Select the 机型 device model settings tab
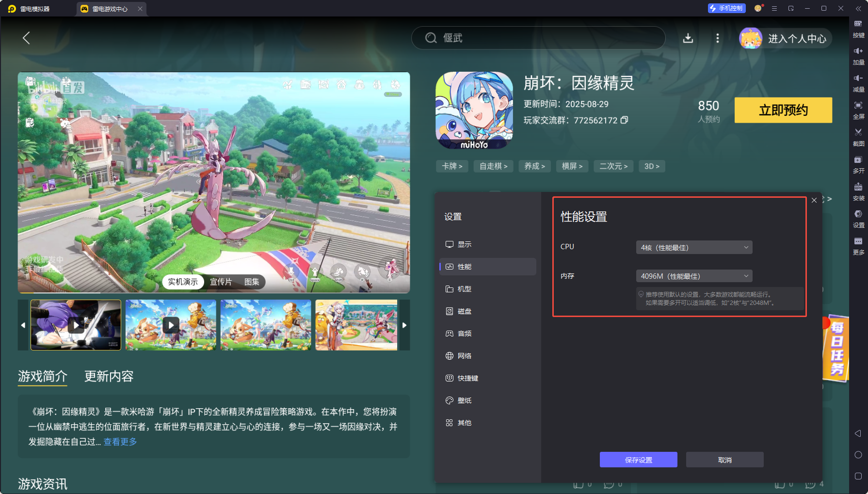Viewport: 868px width, 494px height. pyautogui.click(x=488, y=289)
